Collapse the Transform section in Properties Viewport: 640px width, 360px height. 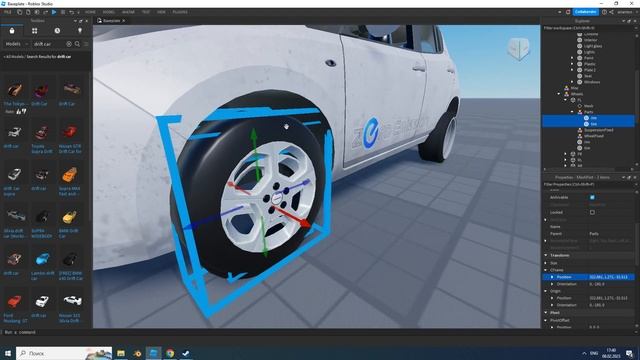point(546,256)
